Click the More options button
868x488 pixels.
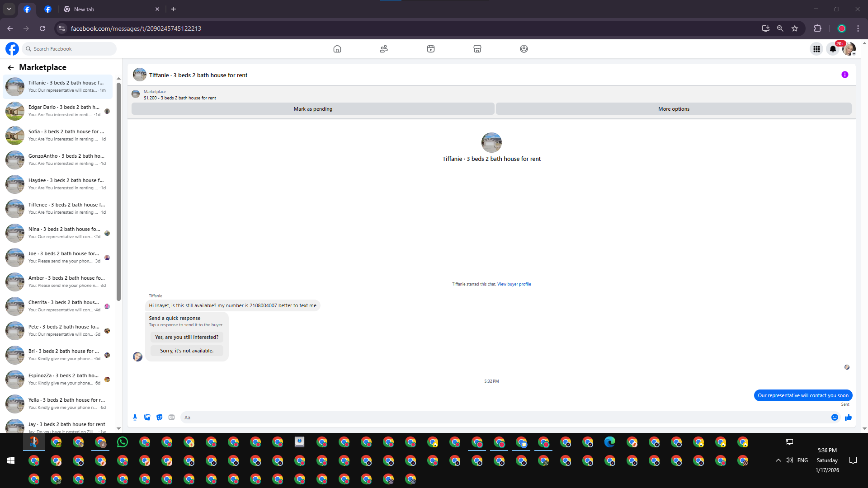[x=674, y=109]
